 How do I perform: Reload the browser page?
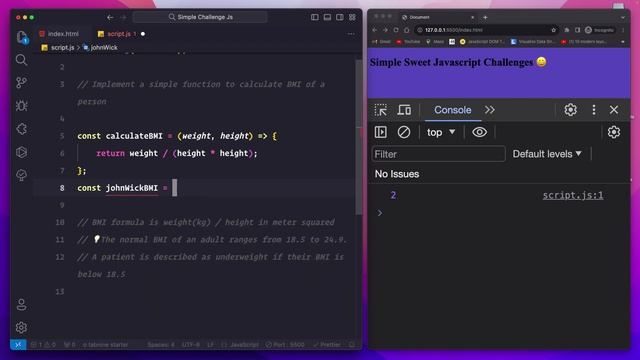(x=396, y=30)
